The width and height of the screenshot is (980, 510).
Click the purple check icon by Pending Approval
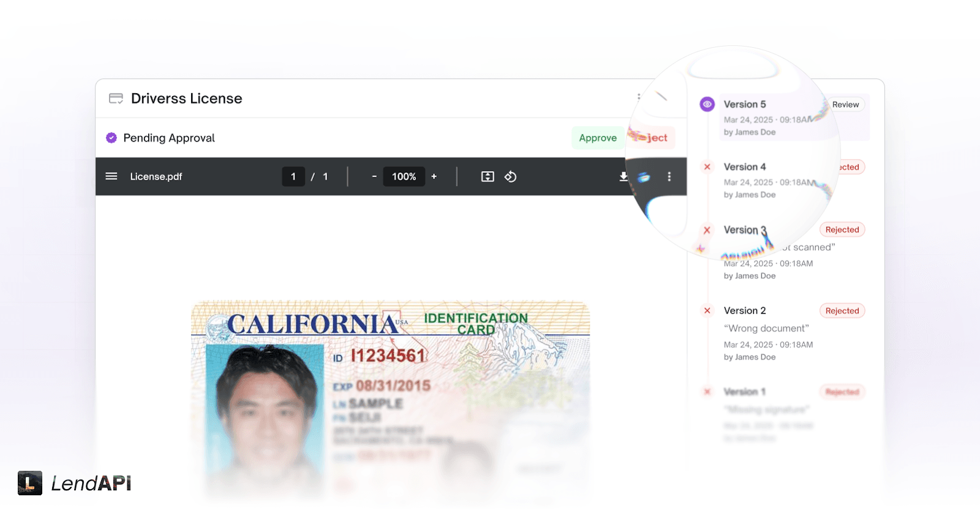point(111,138)
